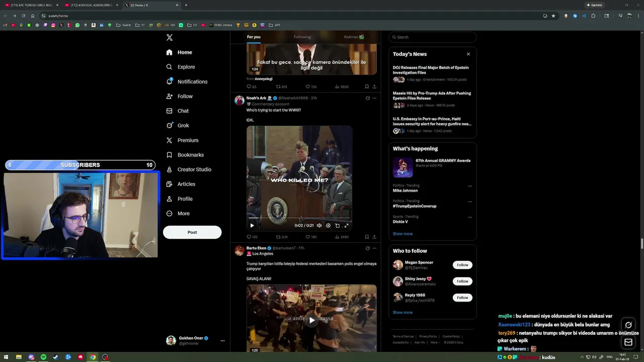Viewport: 644px width, 362px height.
Task: Toggle picture-in-picture on Noah's Ark video
Action: (x=337, y=226)
